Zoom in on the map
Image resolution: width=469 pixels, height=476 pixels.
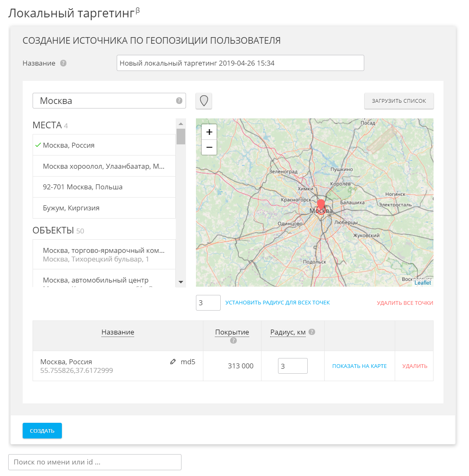209,132
